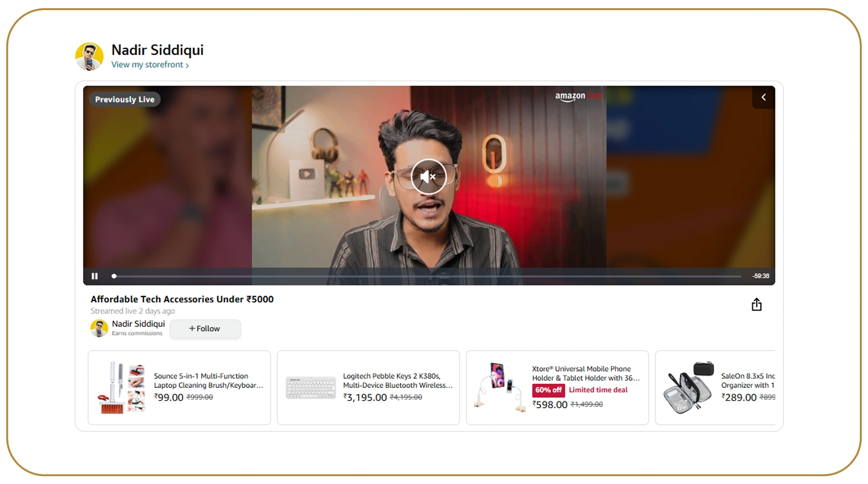Open the share options for this stream
868x484 pixels.
(x=756, y=304)
